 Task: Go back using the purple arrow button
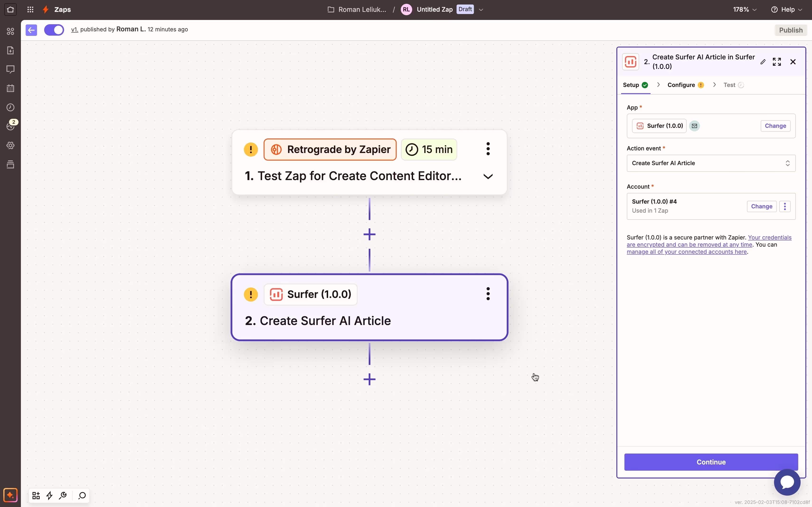pyautogui.click(x=32, y=30)
